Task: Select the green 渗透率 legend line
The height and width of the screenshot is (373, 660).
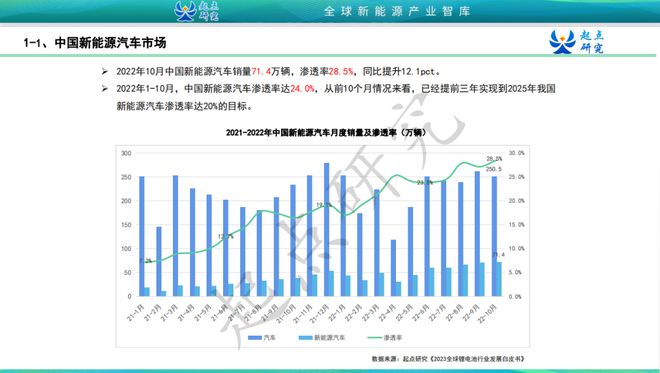Action: [x=374, y=338]
